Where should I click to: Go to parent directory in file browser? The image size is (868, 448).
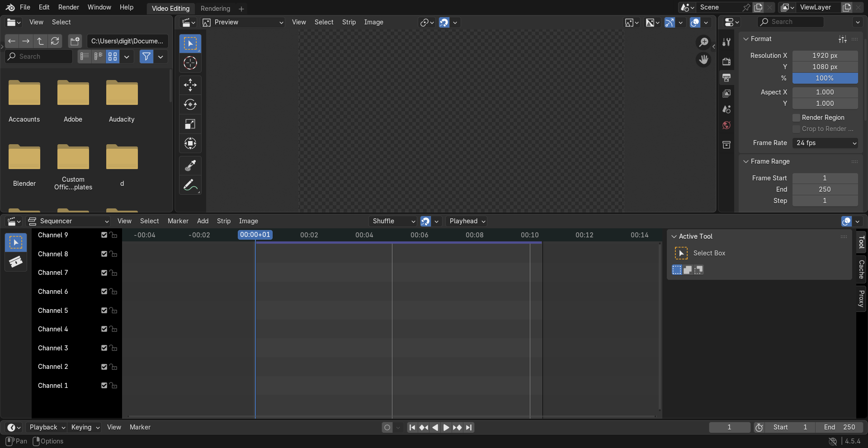click(40, 41)
